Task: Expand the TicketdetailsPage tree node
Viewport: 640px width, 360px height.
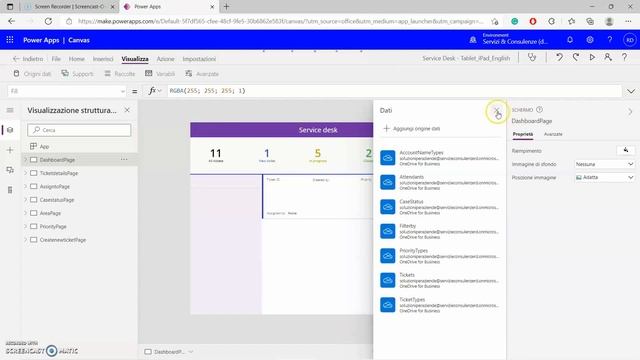Action: click(26, 173)
